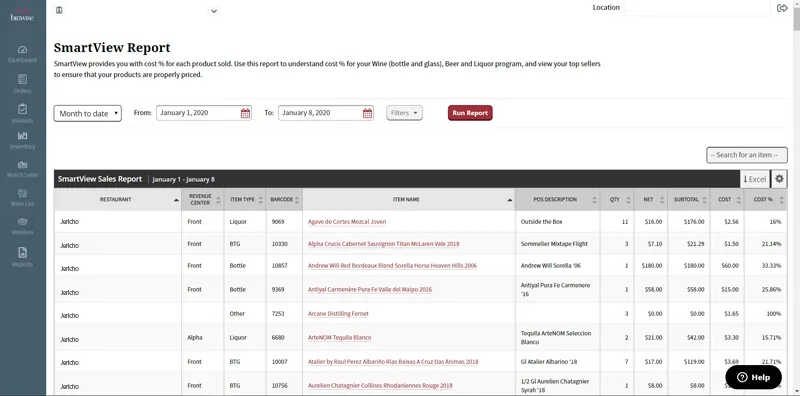Sort by Qty column
The width and height of the screenshot is (800, 396).
click(617, 200)
